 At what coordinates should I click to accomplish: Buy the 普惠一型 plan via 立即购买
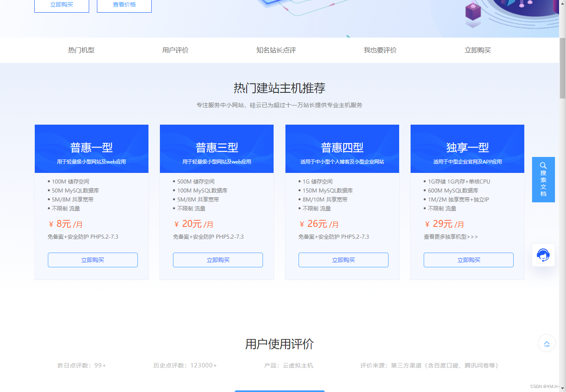click(x=93, y=260)
